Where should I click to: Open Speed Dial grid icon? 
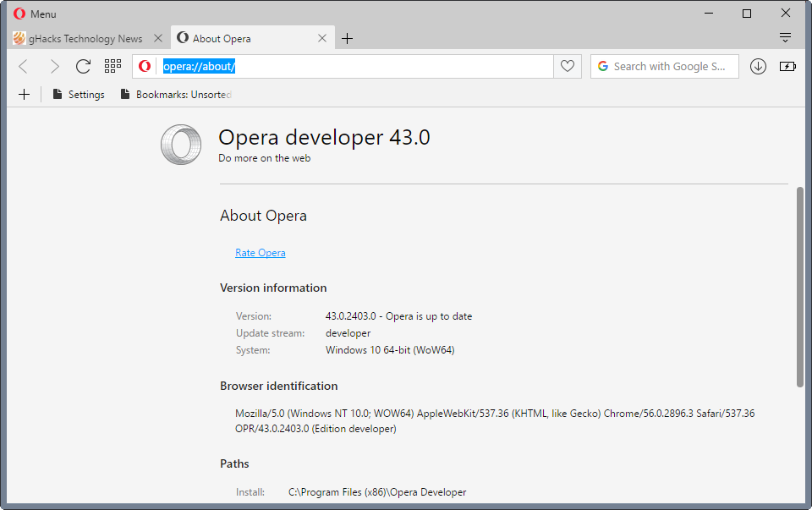[x=112, y=67]
